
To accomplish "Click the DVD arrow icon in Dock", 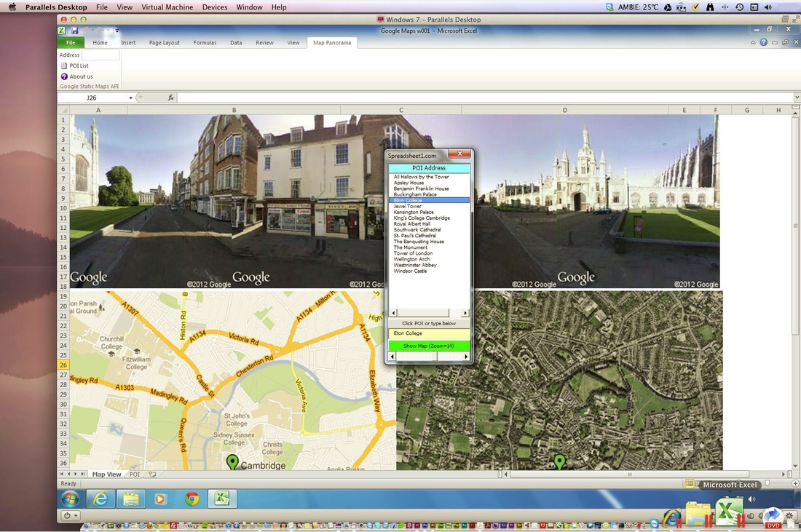I will point(773,517).
